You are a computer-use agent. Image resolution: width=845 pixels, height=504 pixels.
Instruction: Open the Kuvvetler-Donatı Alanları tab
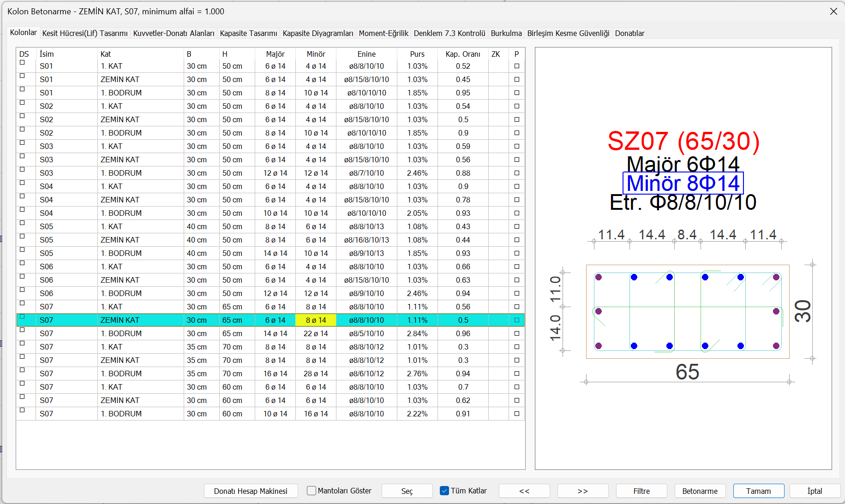click(x=174, y=33)
